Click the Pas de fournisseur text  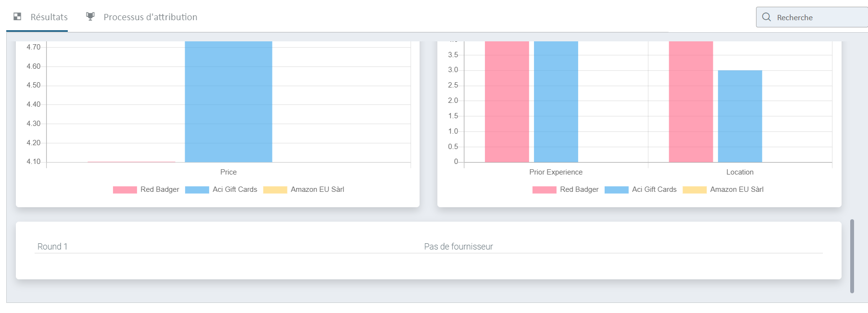pyautogui.click(x=459, y=247)
